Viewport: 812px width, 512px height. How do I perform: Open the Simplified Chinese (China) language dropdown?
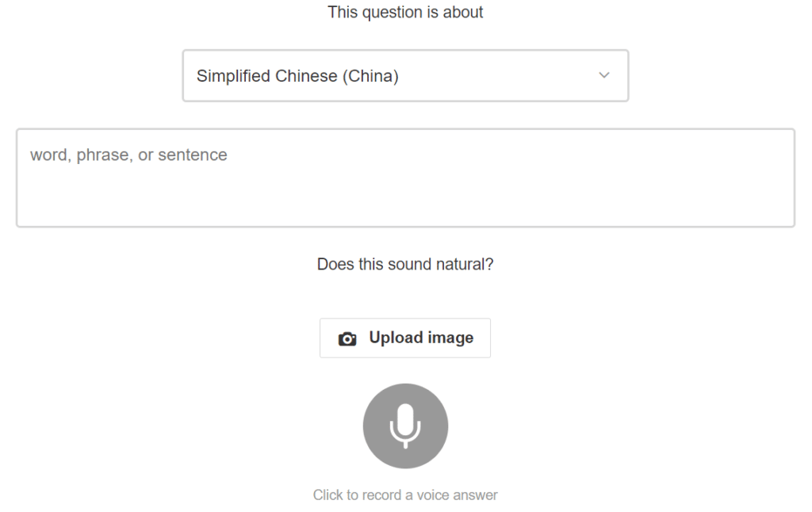(x=405, y=76)
